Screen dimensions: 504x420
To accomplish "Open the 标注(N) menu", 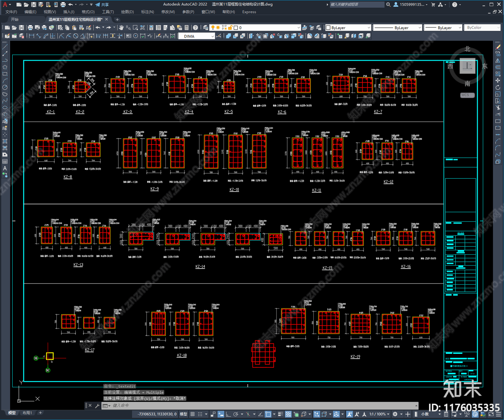I will 147,12.
